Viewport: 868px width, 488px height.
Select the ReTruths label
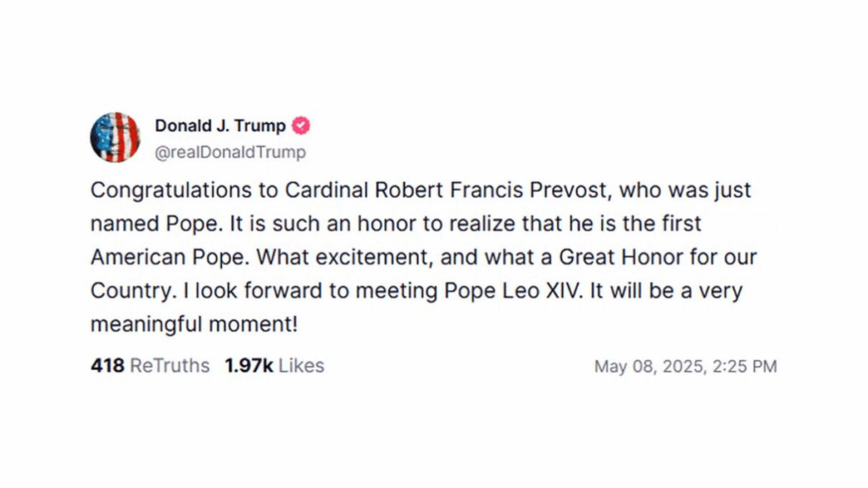click(x=170, y=366)
